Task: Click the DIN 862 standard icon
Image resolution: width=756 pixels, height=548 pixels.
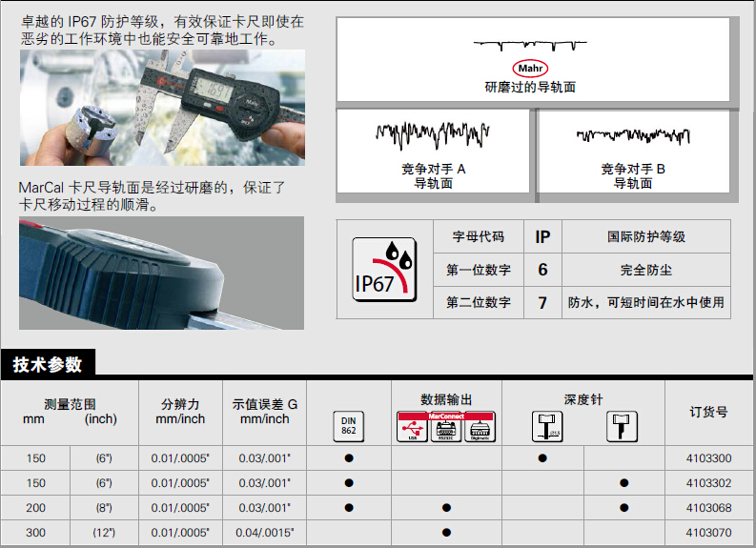Action: tap(350, 426)
